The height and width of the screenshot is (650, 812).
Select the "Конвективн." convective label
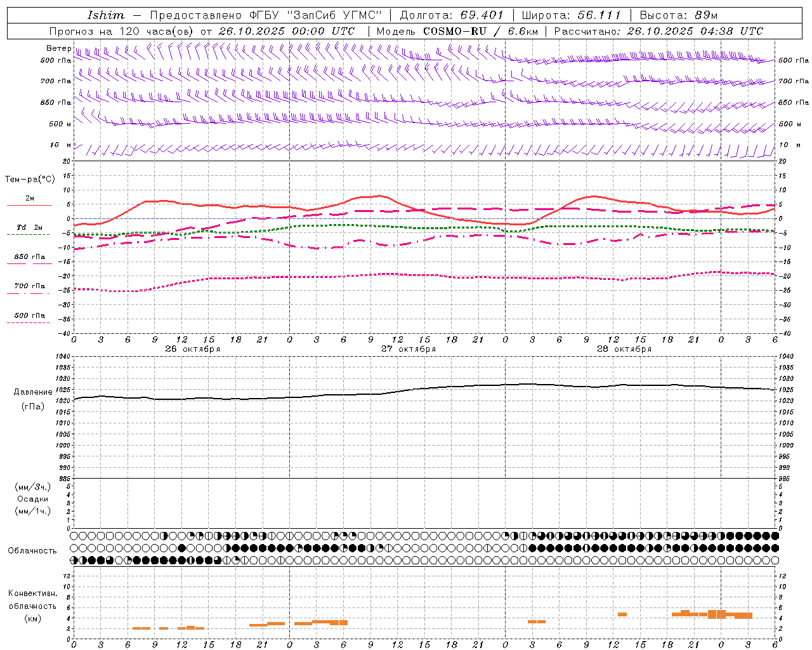(33, 594)
